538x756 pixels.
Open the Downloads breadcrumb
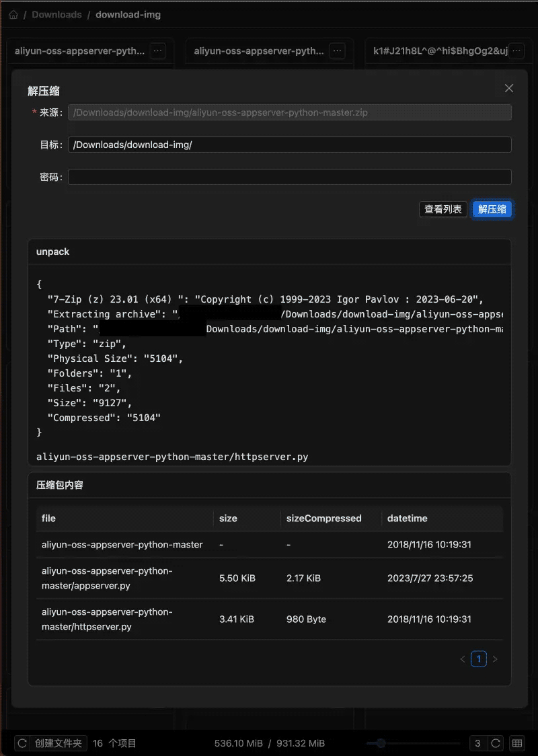(56, 15)
